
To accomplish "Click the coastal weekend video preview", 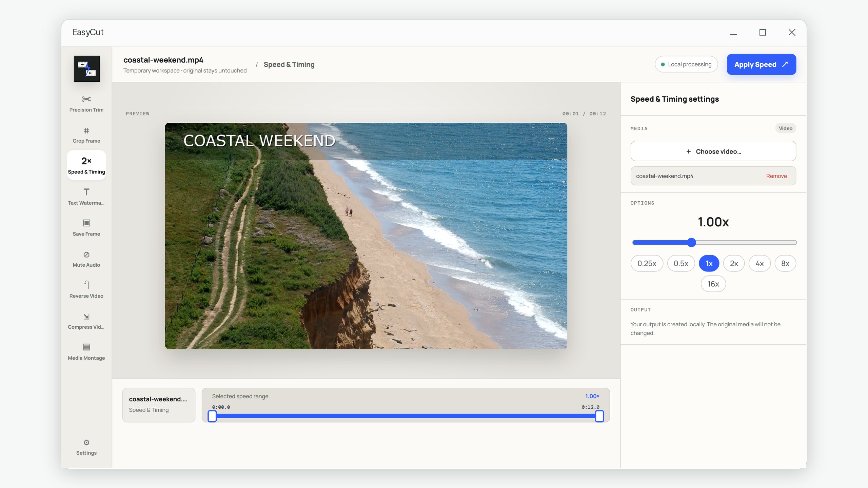I will click(x=366, y=236).
